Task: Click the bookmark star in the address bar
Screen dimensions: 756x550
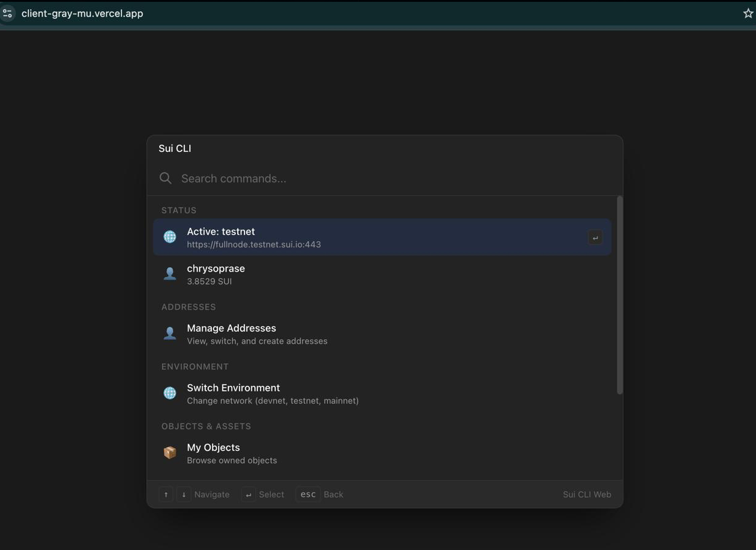Action: point(749,12)
